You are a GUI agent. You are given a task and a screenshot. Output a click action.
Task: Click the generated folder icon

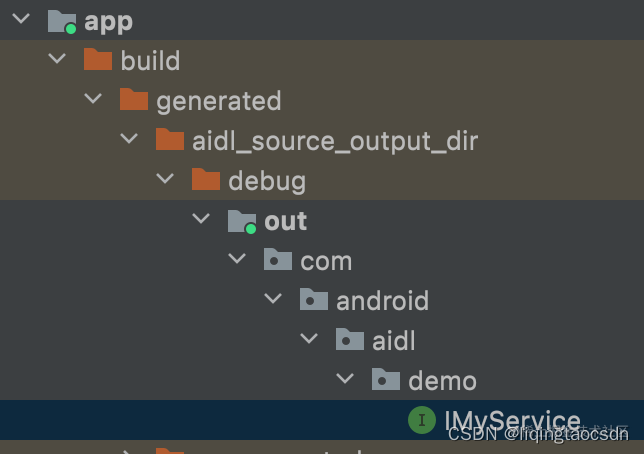[x=134, y=99]
